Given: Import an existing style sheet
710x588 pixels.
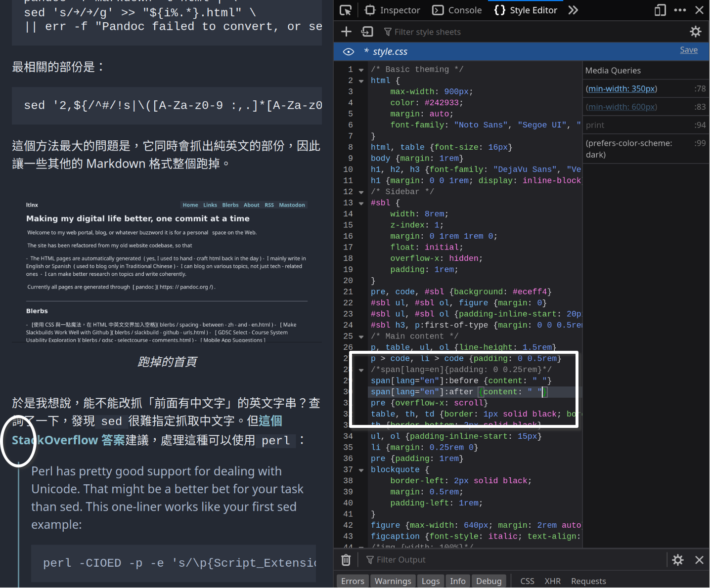Looking at the screenshot, I should (x=367, y=32).
